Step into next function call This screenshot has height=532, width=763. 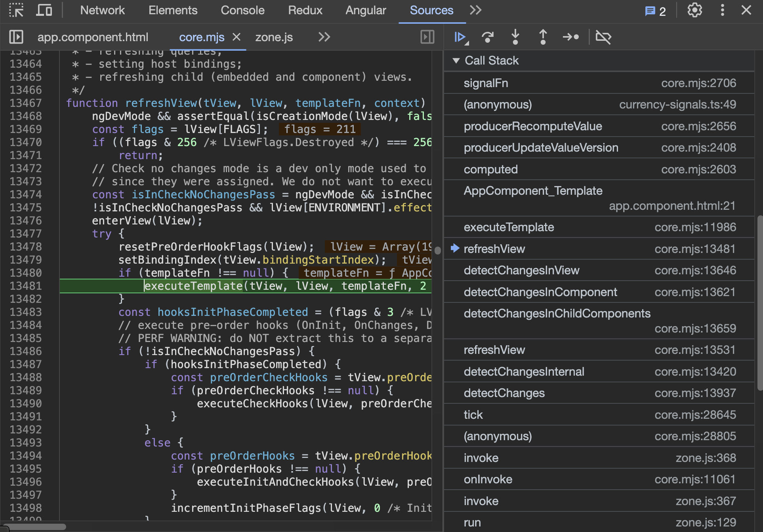tap(515, 37)
